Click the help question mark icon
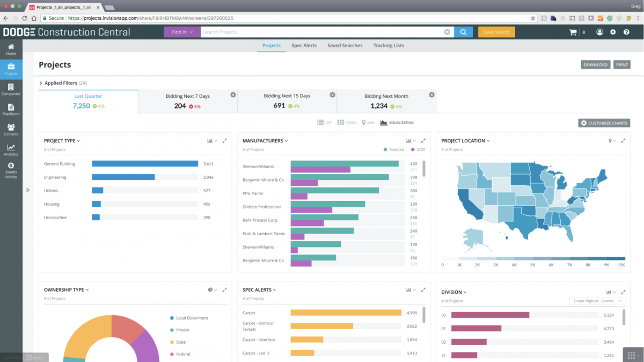644x362 pixels. (626, 32)
